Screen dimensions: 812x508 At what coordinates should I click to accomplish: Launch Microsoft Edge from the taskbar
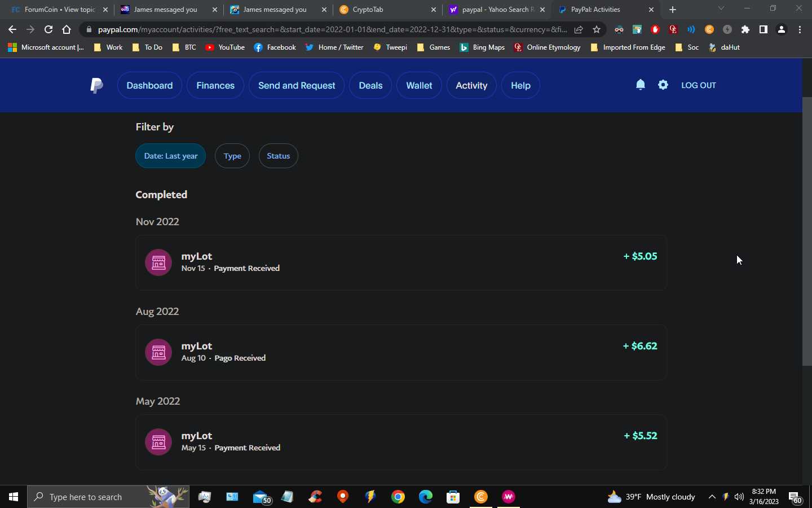click(426, 497)
